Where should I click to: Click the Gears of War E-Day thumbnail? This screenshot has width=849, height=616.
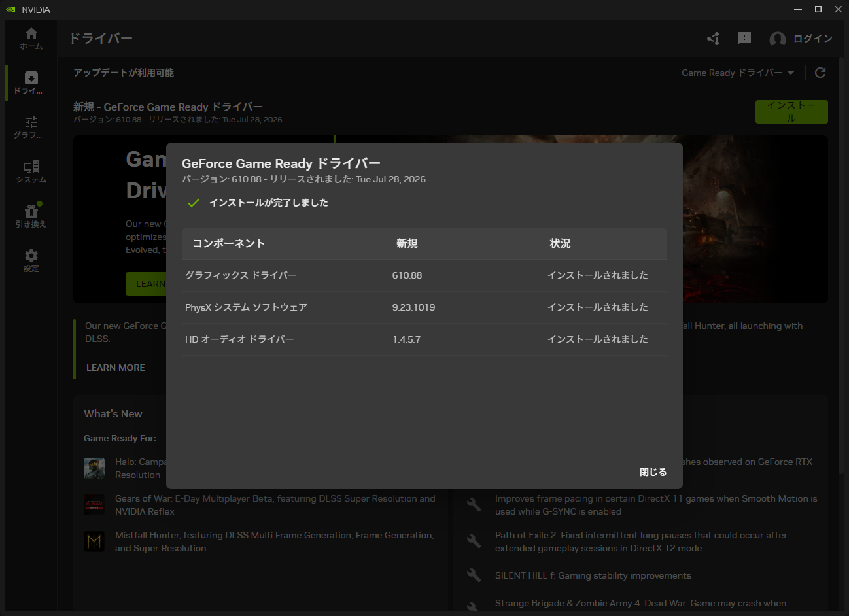tap(94, 505)
